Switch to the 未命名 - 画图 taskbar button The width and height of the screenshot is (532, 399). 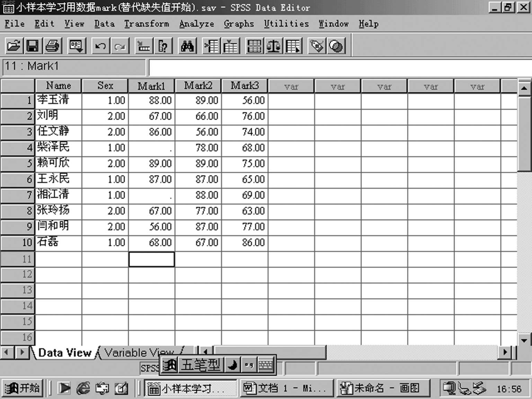point(383,388)
